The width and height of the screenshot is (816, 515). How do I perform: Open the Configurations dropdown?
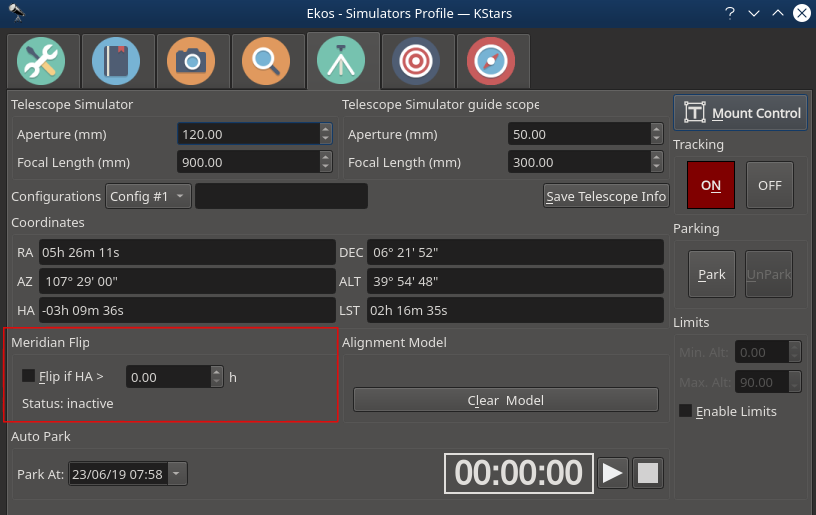point(148,196)
